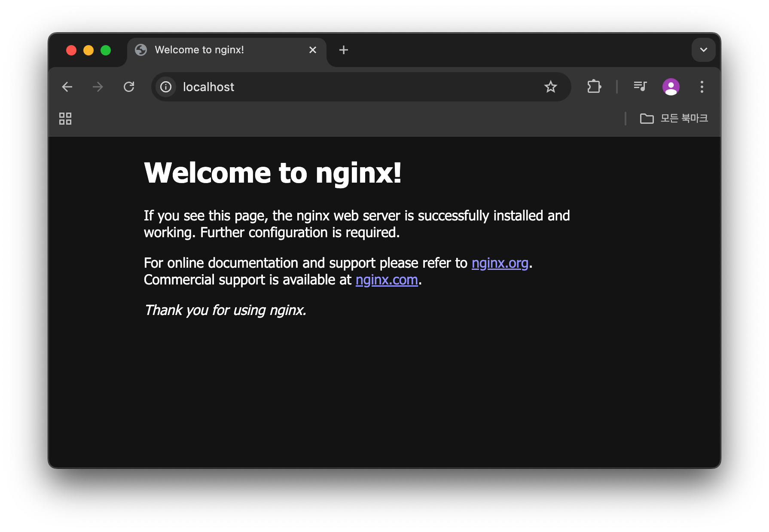Screen dimensions: 769x532
Task: Reload the localhost page
Action: click(129, 87)
